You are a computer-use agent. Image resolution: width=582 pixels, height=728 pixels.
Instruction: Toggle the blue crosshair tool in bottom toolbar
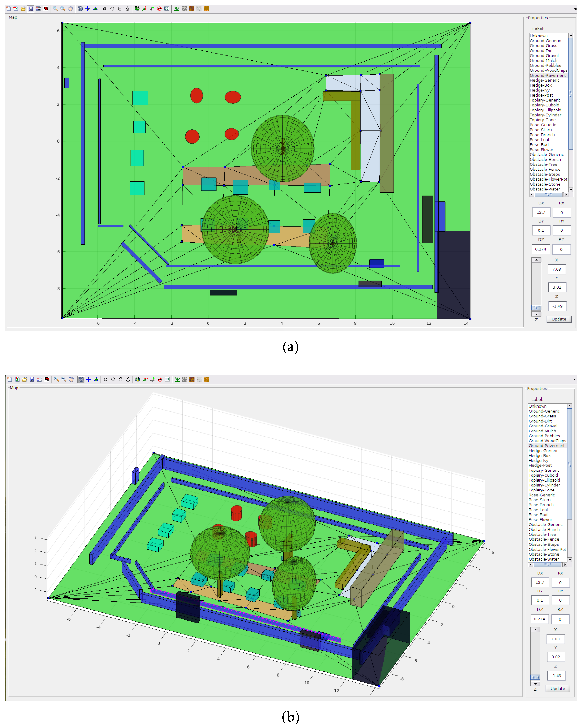89,379
